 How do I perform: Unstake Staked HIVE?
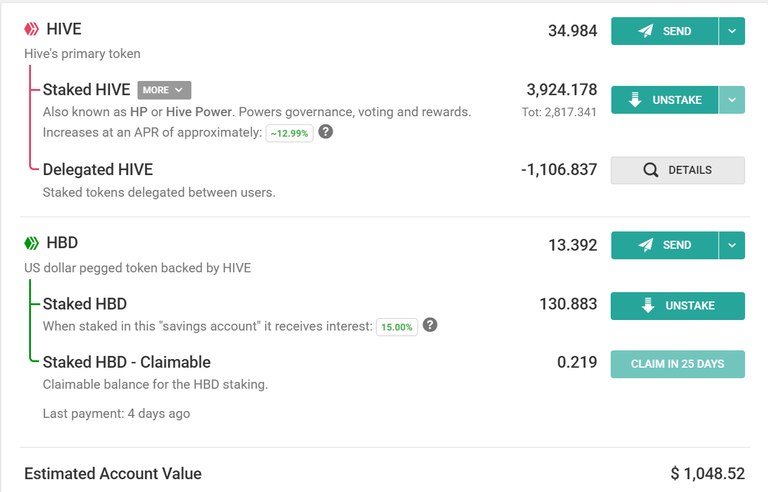(x=665, y=100)
